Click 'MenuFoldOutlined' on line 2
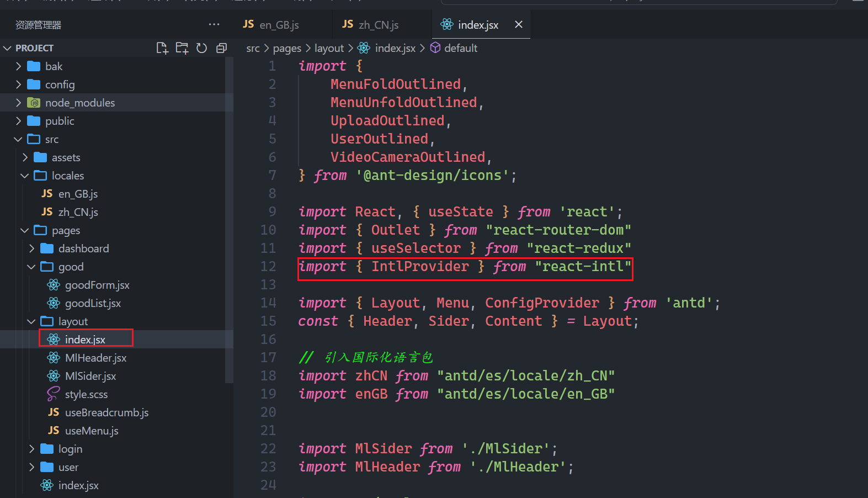Image resolution: width=868 pixels, height=498 pixels. (x=396, y=84)
